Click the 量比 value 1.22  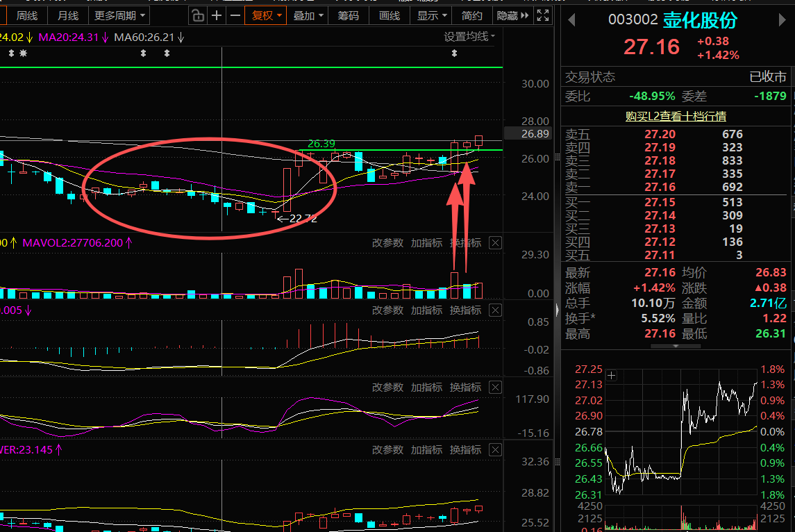775,319
